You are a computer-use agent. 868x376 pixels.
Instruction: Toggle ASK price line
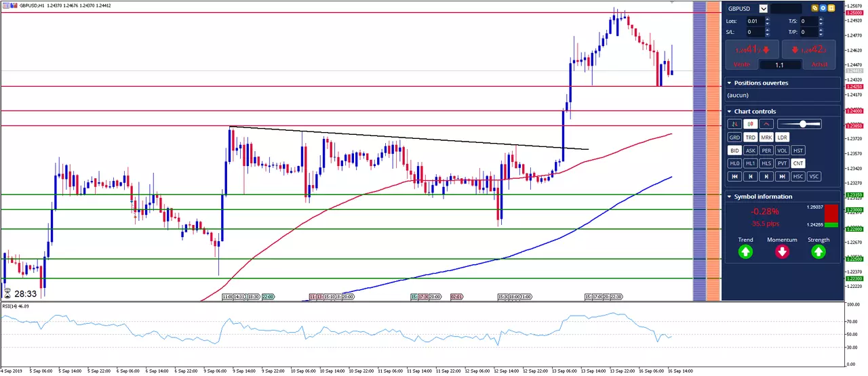coord(751,150)
